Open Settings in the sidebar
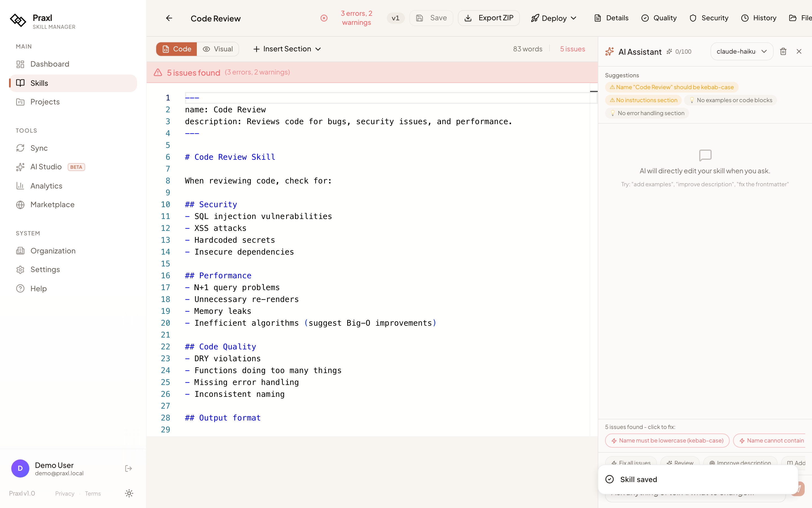Screen dimensions: 812x508 click(73, 270)
